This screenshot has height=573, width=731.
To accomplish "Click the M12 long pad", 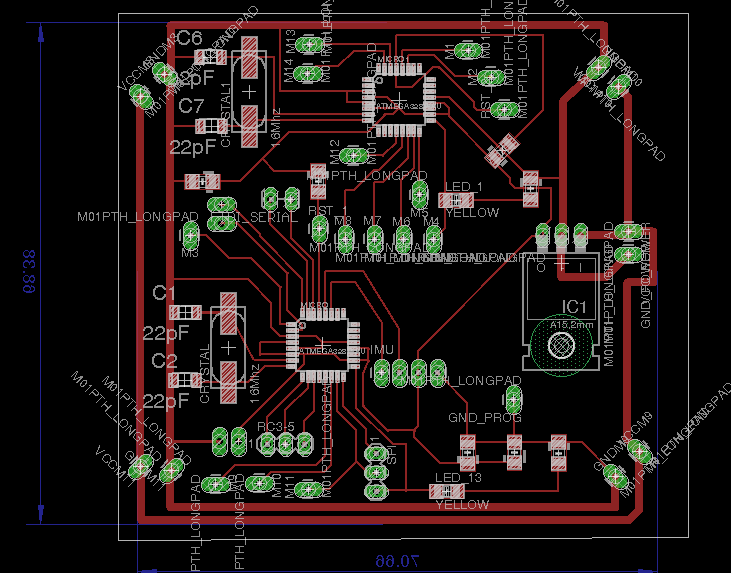I will click(x=353, y=155).
